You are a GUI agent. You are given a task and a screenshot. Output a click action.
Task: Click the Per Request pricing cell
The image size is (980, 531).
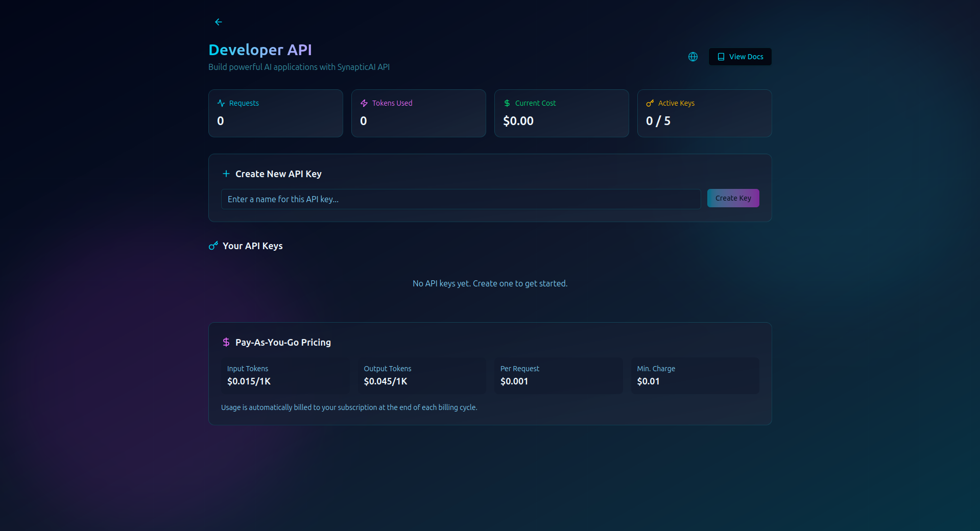558,376
